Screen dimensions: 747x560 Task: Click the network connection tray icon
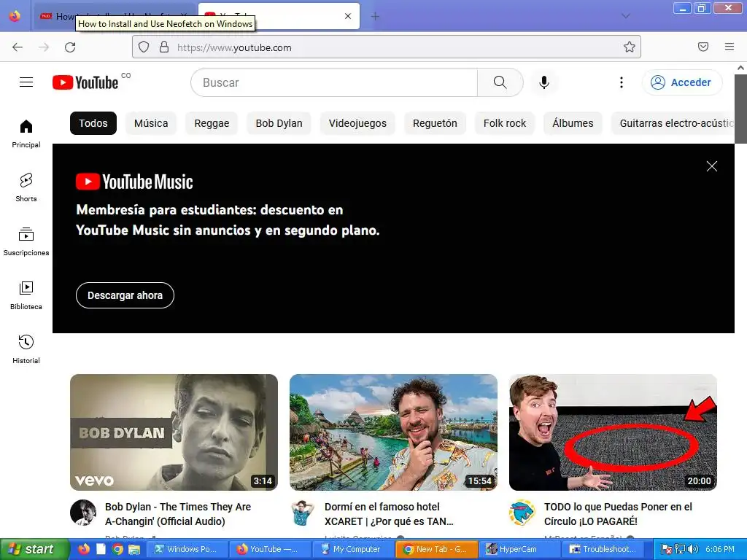[680, 549]
